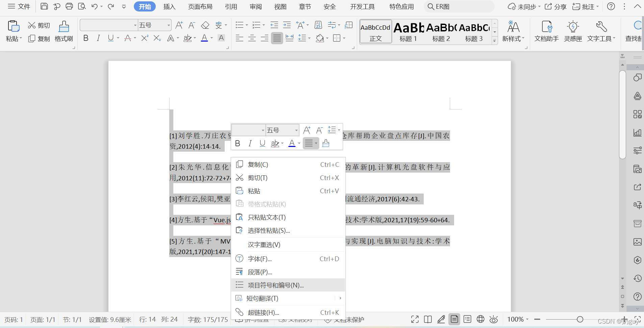Click the ER图 search input field
Image resolution: width=644 pixels, height=328 pixels.
tap(459, 6)
